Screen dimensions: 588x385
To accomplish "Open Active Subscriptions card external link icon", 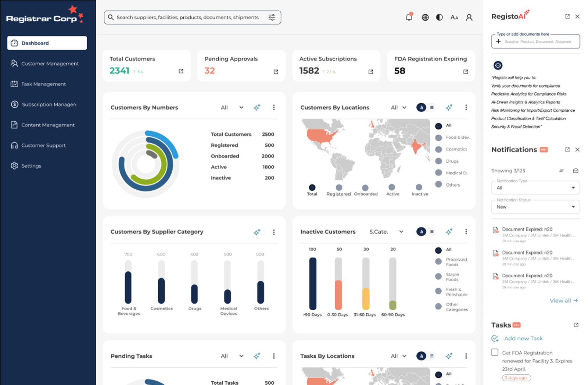I will tap(370, 71).
